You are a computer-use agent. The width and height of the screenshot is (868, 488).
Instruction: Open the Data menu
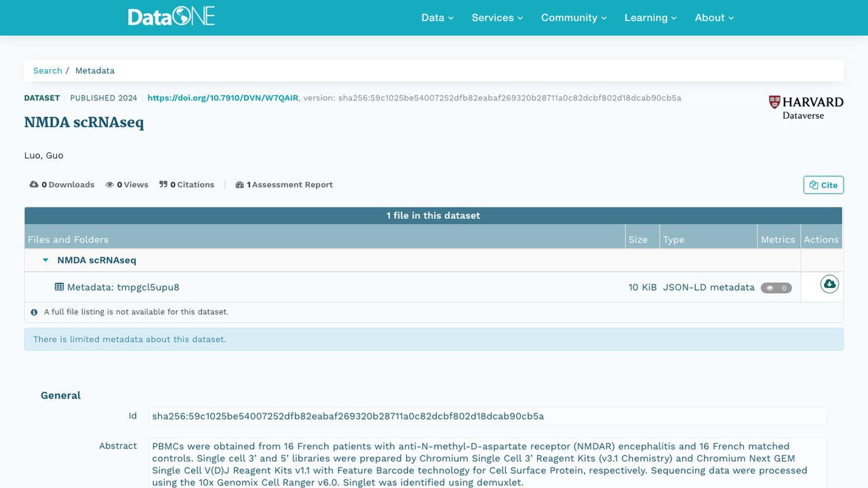click(x=437, y=18)
